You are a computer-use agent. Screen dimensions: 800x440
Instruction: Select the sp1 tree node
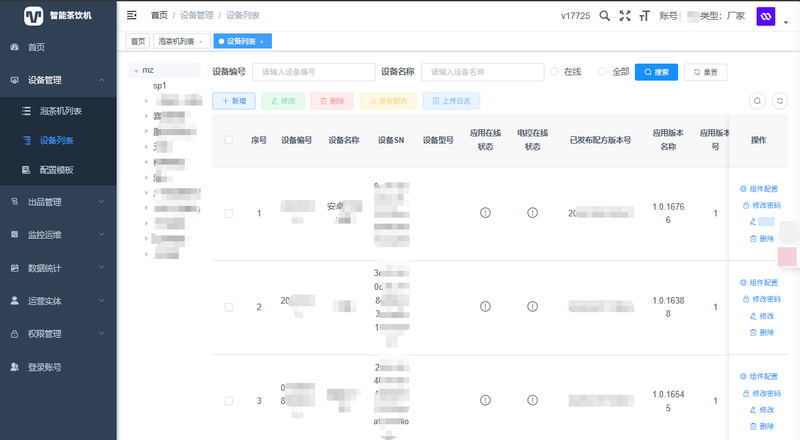point(160,86)
